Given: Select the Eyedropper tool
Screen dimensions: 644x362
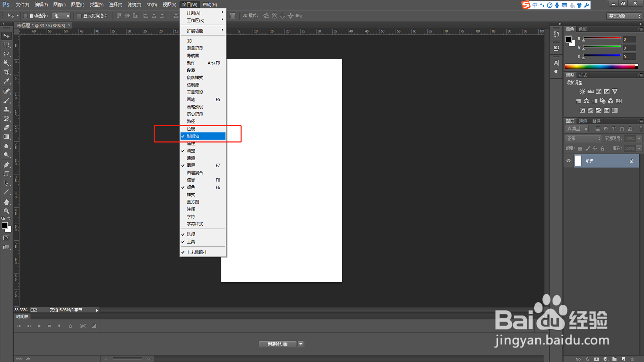Looking at the screenshot, I should tap(6, 81).
